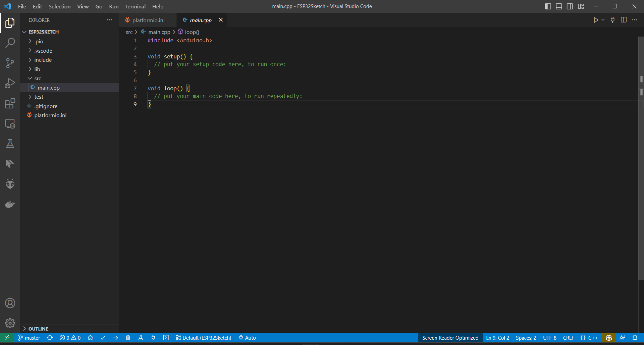Click the editor vertical scrollbar

641,158
